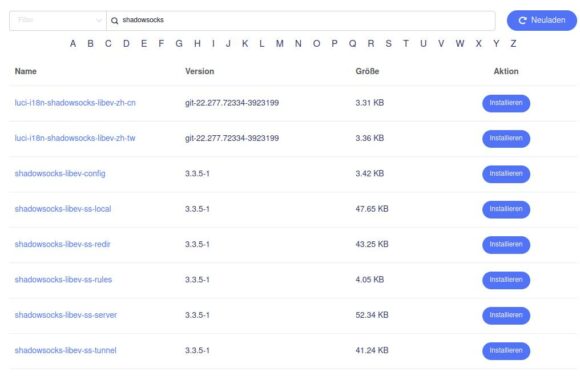This screenshot has height=380, width=580.
Task: Click the search magnifier icon
Action: [x=115, y=21]
